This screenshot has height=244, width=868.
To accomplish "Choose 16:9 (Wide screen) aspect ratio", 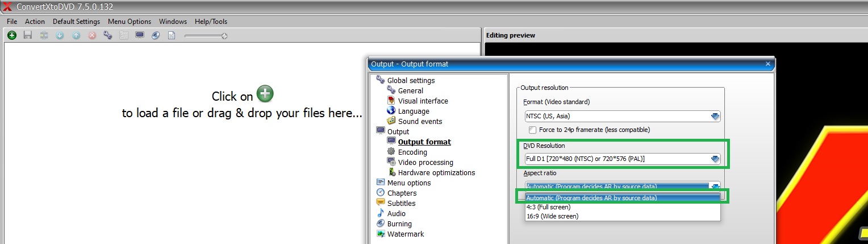I will click(623, 216).
